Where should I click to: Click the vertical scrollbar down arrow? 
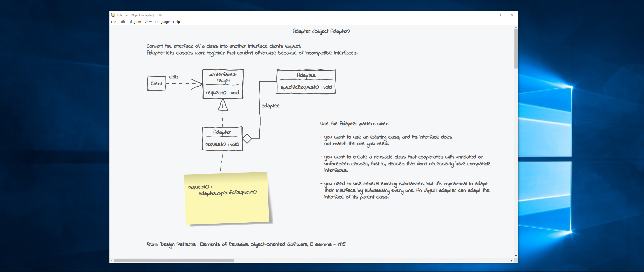coord(516,256)
